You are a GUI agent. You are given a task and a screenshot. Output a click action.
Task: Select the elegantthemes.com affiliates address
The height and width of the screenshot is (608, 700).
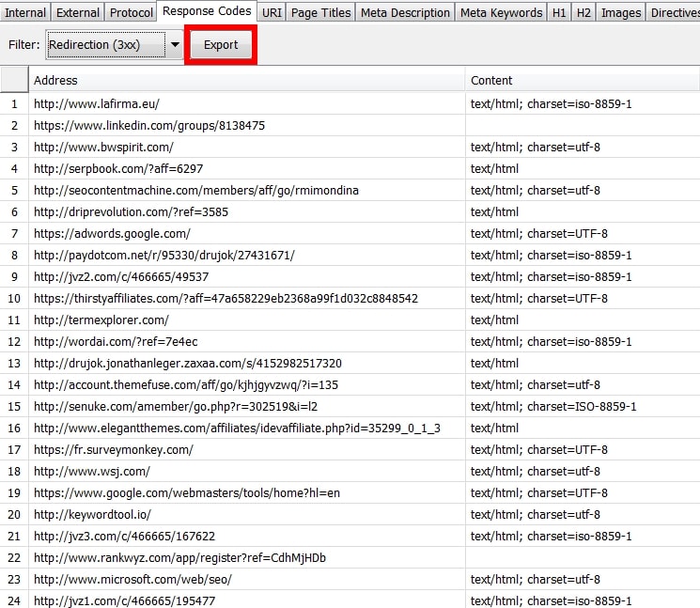point(237,429)
